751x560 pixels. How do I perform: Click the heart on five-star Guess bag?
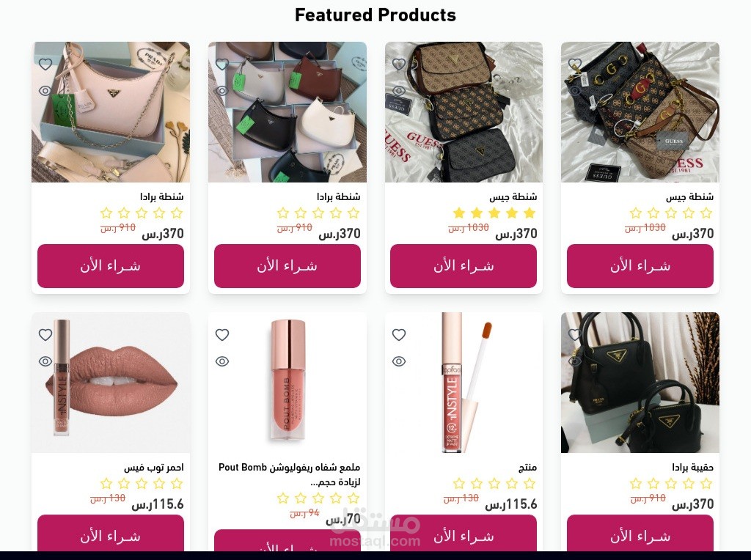tap(399, 65)
